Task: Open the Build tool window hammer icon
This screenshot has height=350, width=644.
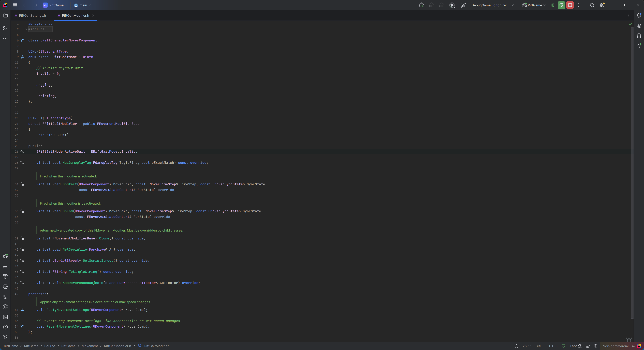Action: coord(5,277)
